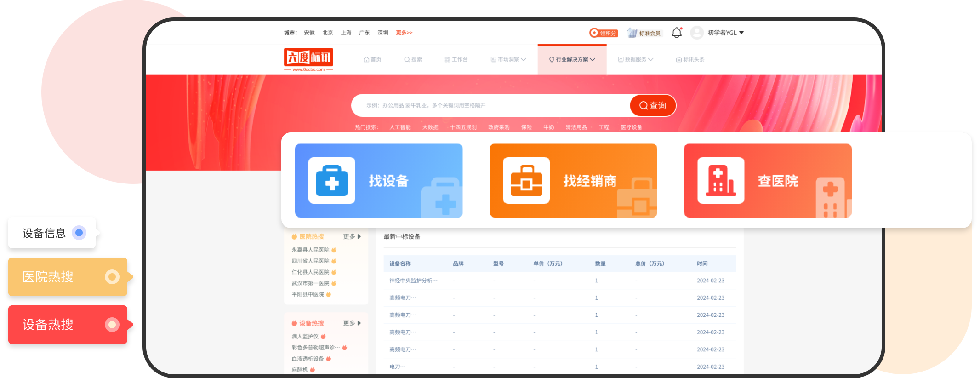This screenshot has height=378, width=980.
Task: Expand 更多 next to 设备热搜
Action: coord(352,323)
